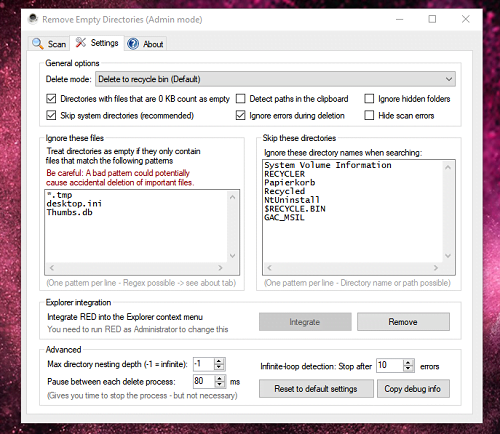This screenshot has height=434, width=500.
Task: Click 'Reset to default settings' button
Action: coord(316,389)
